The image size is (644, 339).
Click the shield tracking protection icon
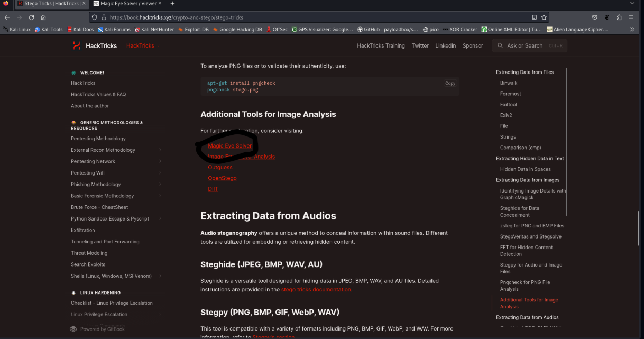[x=95, y=17]
